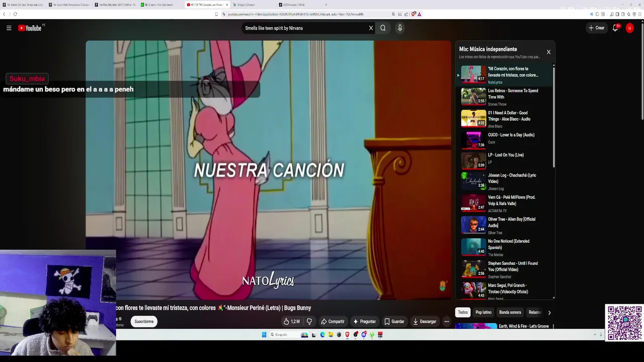Click the video player area

[269, 170]
